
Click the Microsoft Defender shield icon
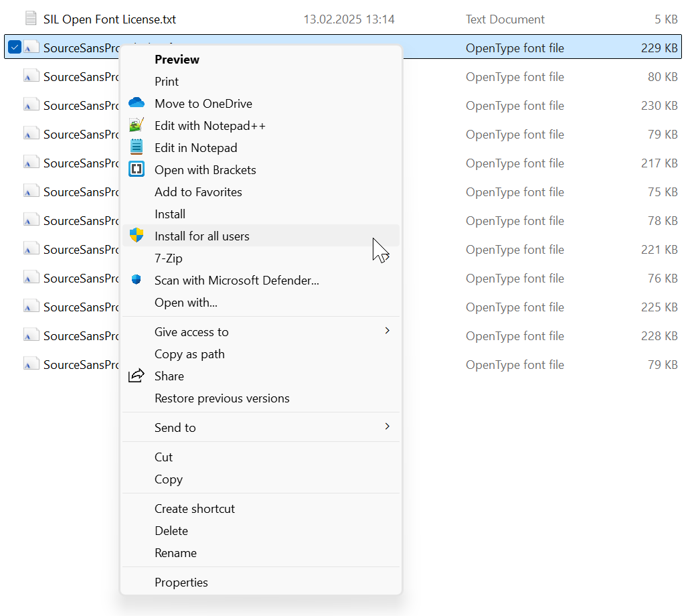137,279
